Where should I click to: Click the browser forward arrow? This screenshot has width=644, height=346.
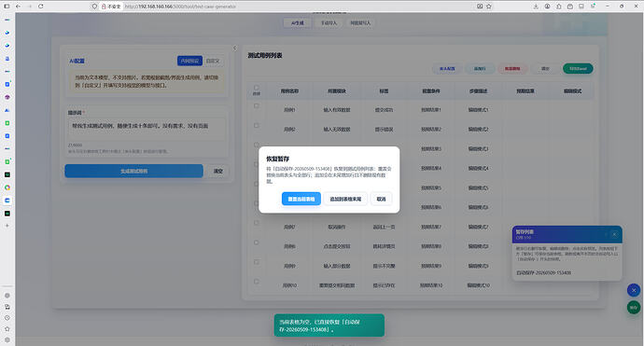[29, 7]
